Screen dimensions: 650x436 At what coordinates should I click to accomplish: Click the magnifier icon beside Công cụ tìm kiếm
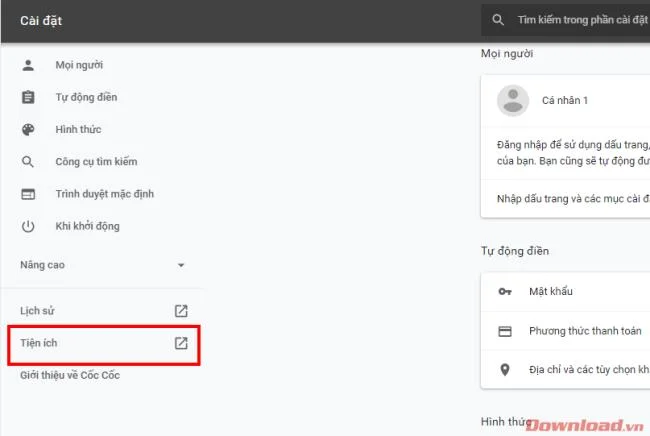click(28, 162)
